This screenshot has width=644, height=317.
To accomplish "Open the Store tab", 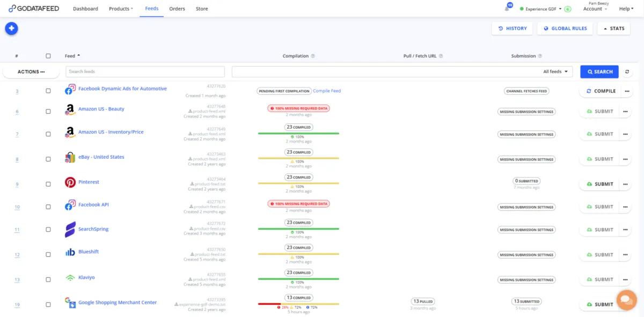I will point(202,9).
